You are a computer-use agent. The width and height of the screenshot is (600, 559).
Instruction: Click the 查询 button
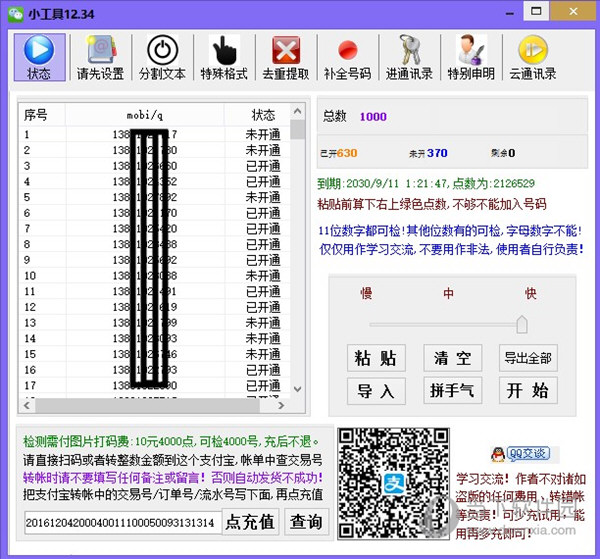(x=307, y=522)
